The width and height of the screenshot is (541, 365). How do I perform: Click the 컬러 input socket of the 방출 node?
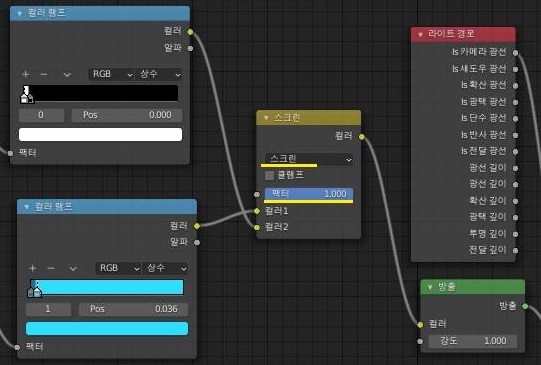pos(420,325)
